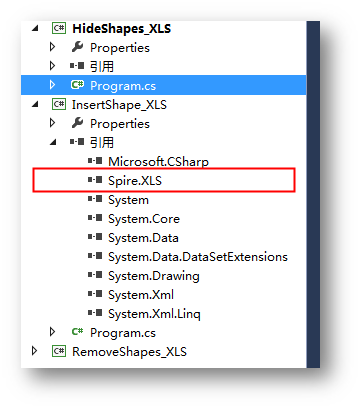Click the dark vertical scrollbar strip
The width and height of the screenshot is (362, 410).
(313, 194)
